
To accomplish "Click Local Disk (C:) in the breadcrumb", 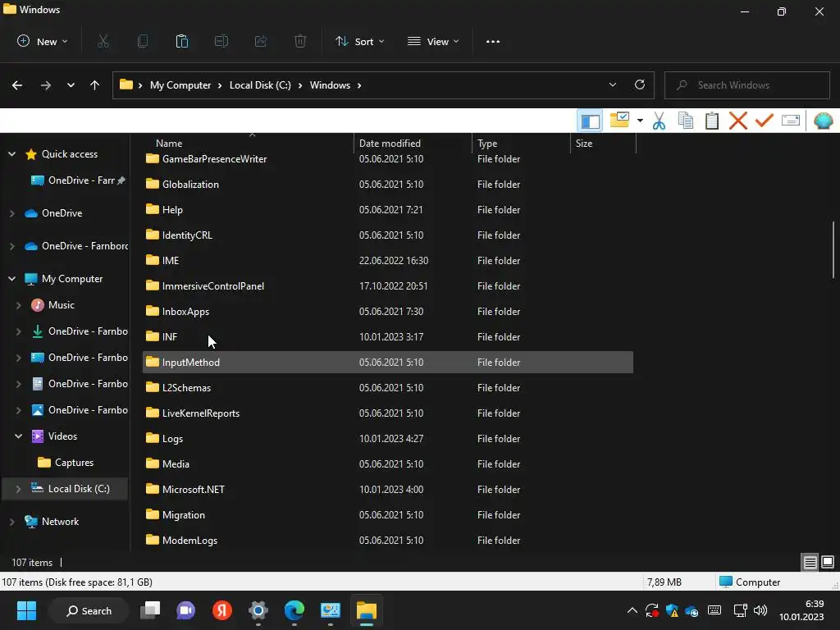I will [260, 85].
